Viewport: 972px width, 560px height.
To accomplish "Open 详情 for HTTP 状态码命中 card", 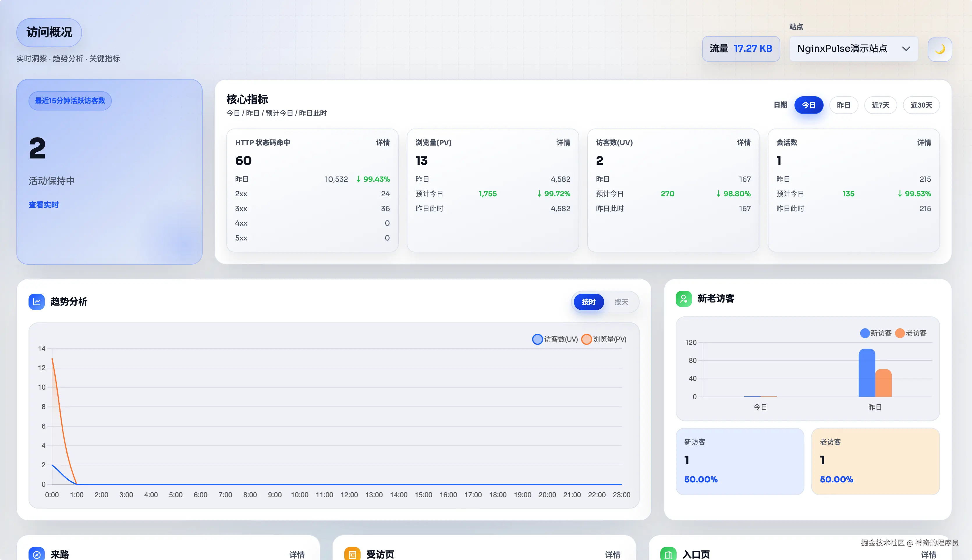I will pos(383,143).
